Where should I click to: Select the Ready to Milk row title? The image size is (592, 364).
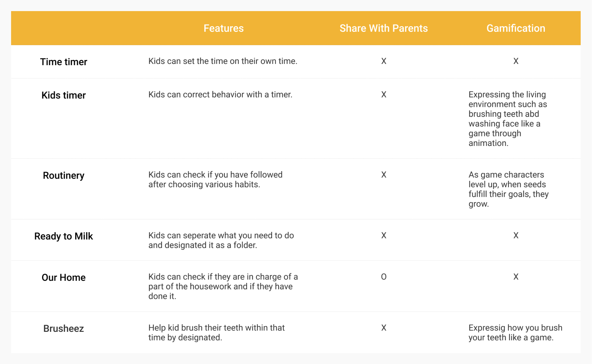[x=64, y=236]
